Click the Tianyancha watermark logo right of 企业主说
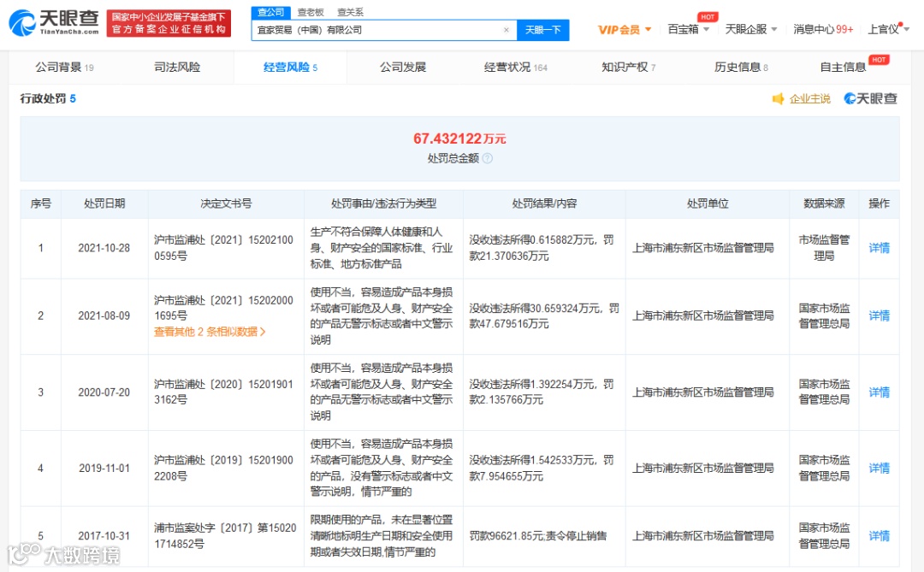Image resolution: width=924 pixels, height=572 pixels. [x=870, y=99]
